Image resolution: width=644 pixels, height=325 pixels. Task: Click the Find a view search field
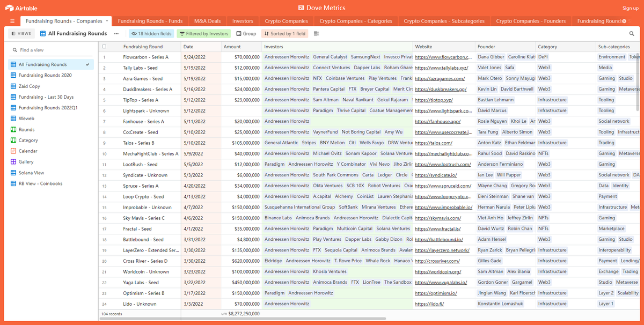[x=52, y=50]
